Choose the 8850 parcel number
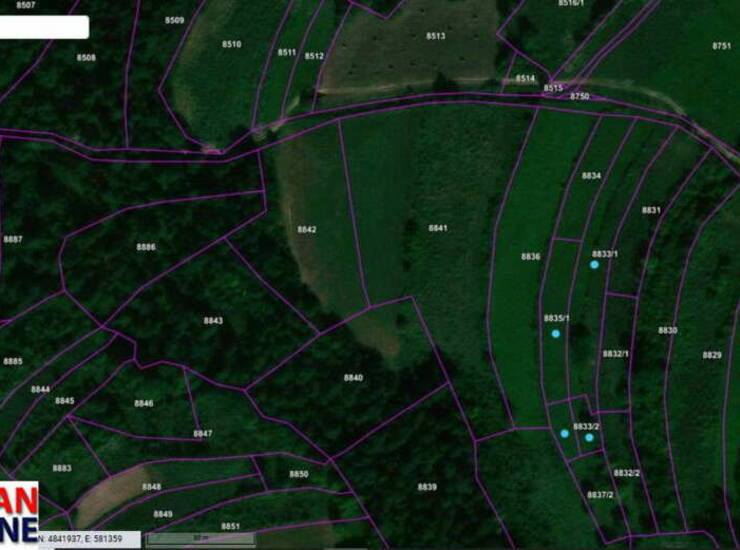This screenshot has height=550, width=740. pos(299,474)
